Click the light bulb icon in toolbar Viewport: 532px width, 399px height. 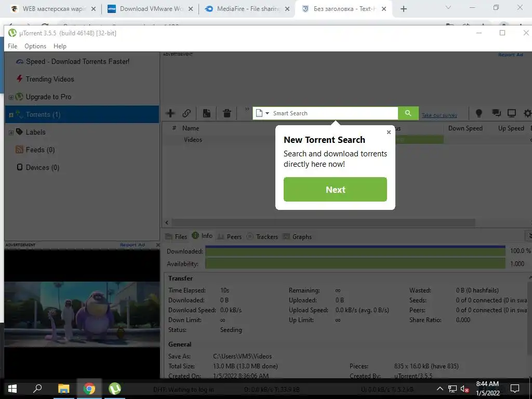(478, 113)
